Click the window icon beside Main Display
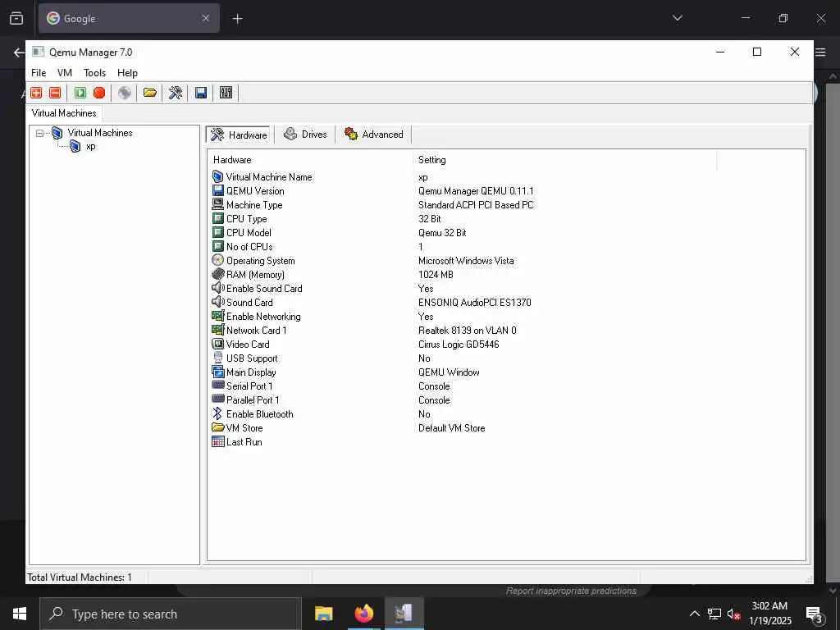840x630 pixels. tap(217, 372)
